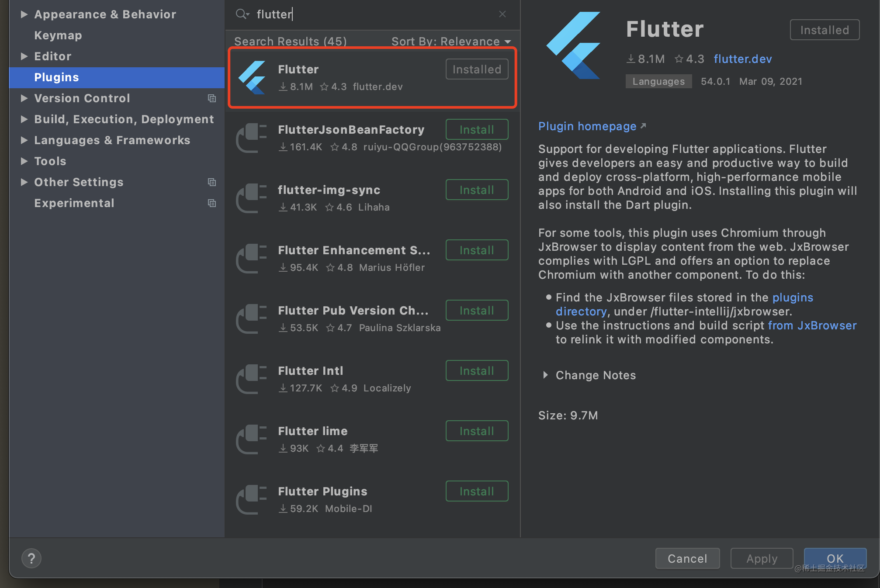This screenshot has width=880, height=588.
Task: Expand the Appearance & Behavior section
Action: coord(24,14)
